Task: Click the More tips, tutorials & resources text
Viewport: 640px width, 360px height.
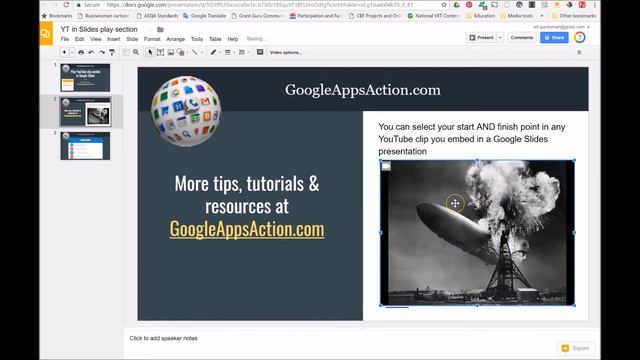Action: pyautogui.click(x=247, y=195)
